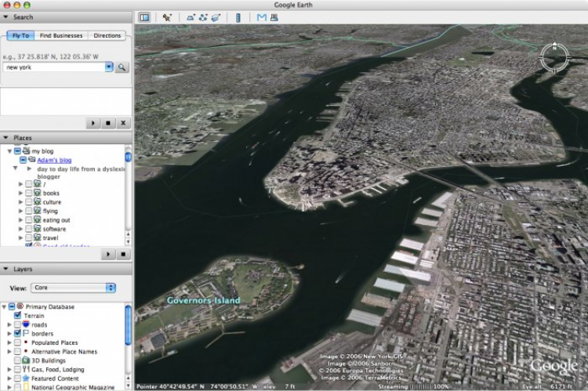The width and height of the screenshot is (588, 391).
Task: Switch to the Directions tab
Action: [x=107, y=35]
